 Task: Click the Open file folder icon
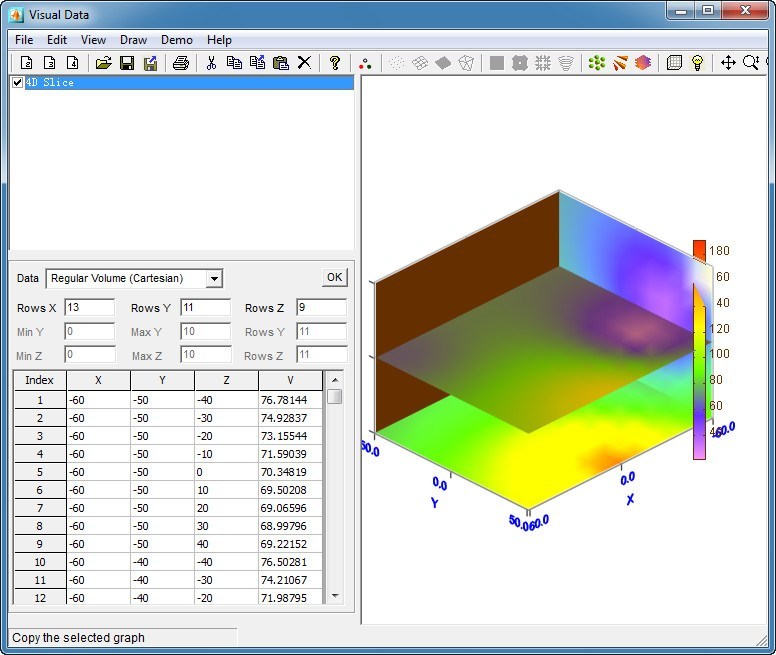(x=103, y=63)
